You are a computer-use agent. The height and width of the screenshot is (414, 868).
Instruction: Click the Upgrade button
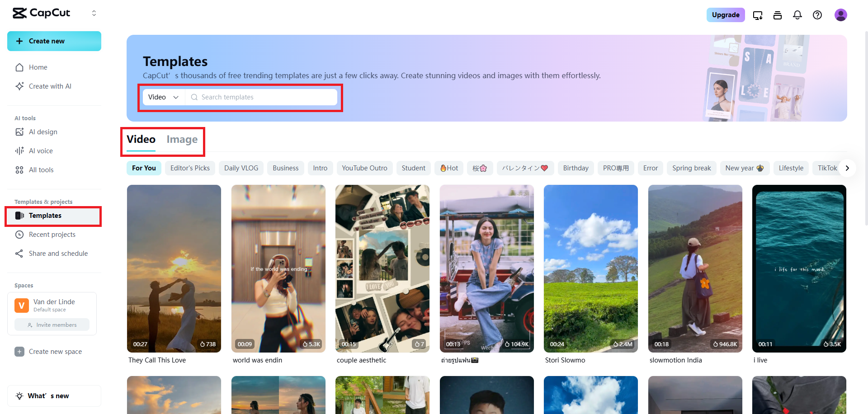[x=726, y=15]
